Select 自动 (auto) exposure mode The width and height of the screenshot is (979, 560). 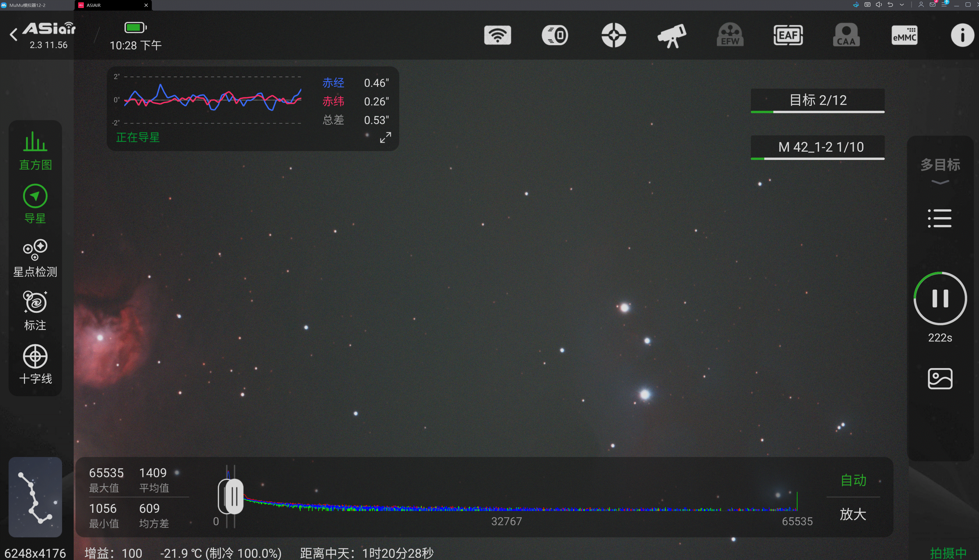854,480
